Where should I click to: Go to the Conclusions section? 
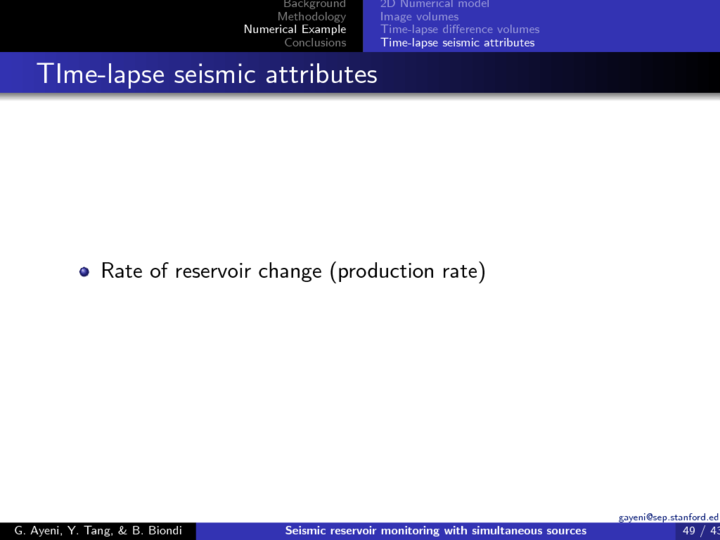[314, 42]
